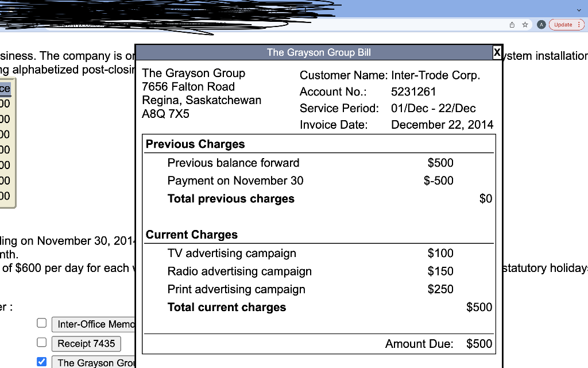Select the Previous balance forward line

(233, 163)
